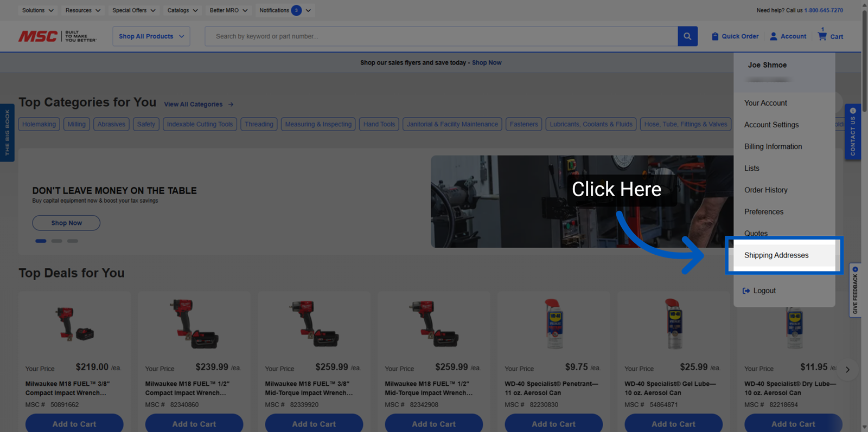The image size is (868, 432).
Task: Click Shop Now banner button
Action: [x=66, y=223]
